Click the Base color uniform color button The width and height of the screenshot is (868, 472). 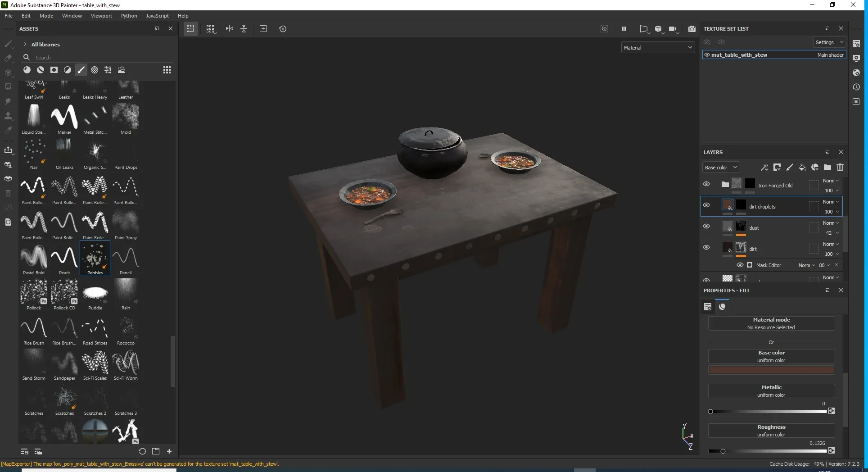pyautogui.click(x=771, y=356)
